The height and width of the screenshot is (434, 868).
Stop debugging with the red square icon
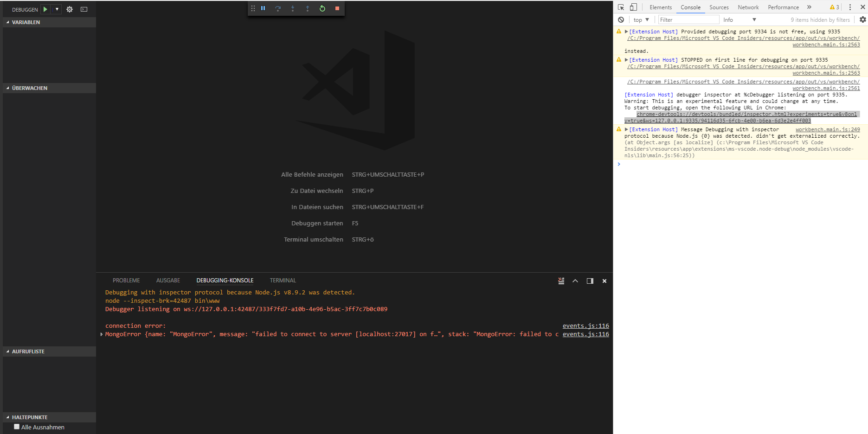coord(337,8)
